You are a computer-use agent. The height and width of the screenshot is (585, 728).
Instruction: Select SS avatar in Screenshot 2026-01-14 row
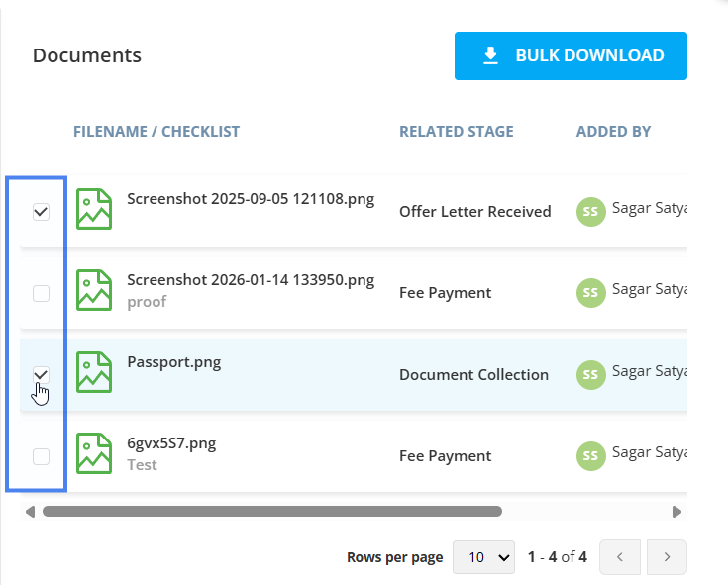point(590,293)
